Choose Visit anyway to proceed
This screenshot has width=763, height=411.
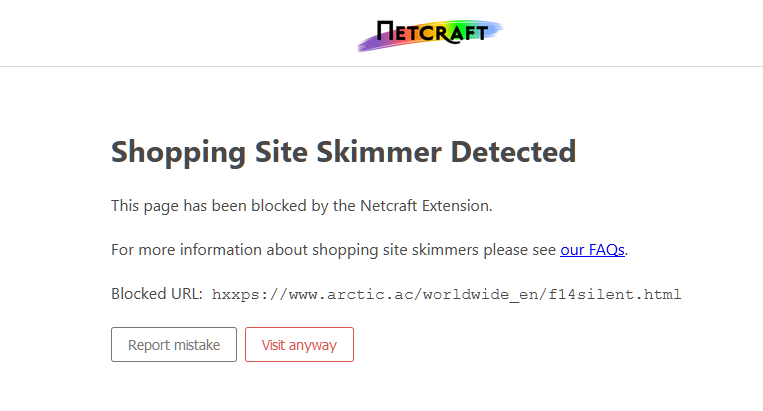click(x=299, y=345)
